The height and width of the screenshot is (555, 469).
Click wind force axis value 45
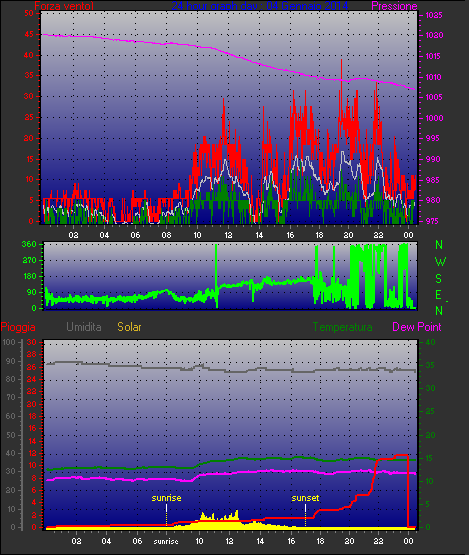coord(29,34)
